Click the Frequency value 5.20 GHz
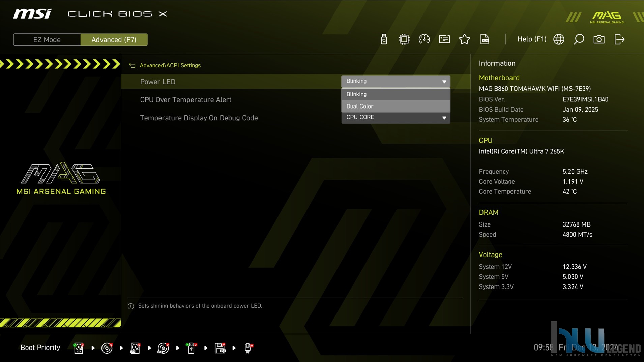Viewport: 644px width, 362px height. (x=575, y=172)
